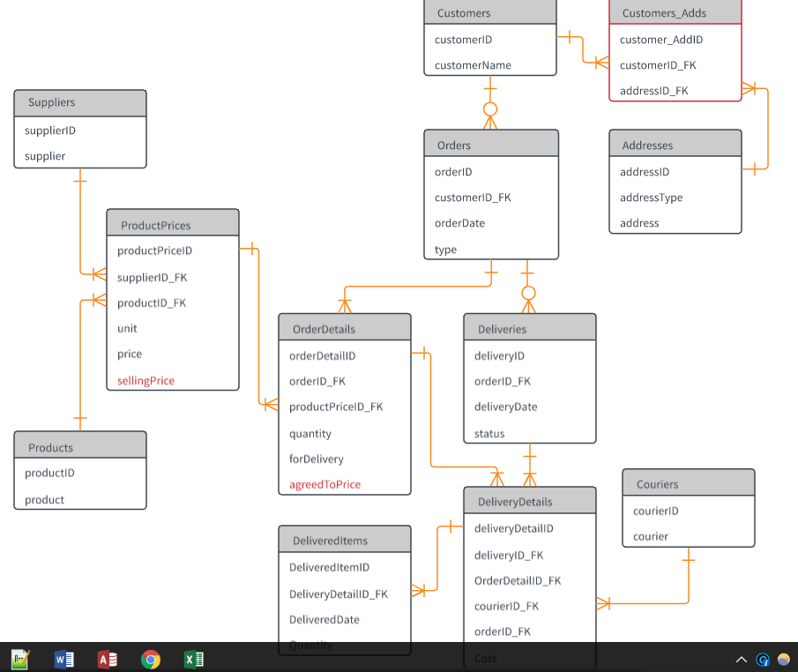
Task: Click orderID_FK in Deliveries table
Action: click(503, 381)
